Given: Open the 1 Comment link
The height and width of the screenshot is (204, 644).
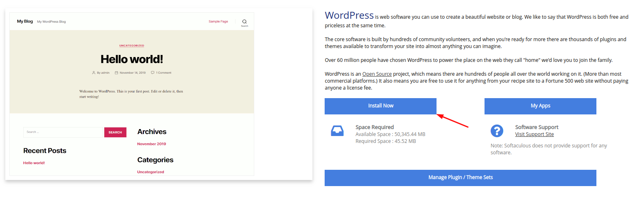Looking at the screenshot, I should (x=161, y=73).
